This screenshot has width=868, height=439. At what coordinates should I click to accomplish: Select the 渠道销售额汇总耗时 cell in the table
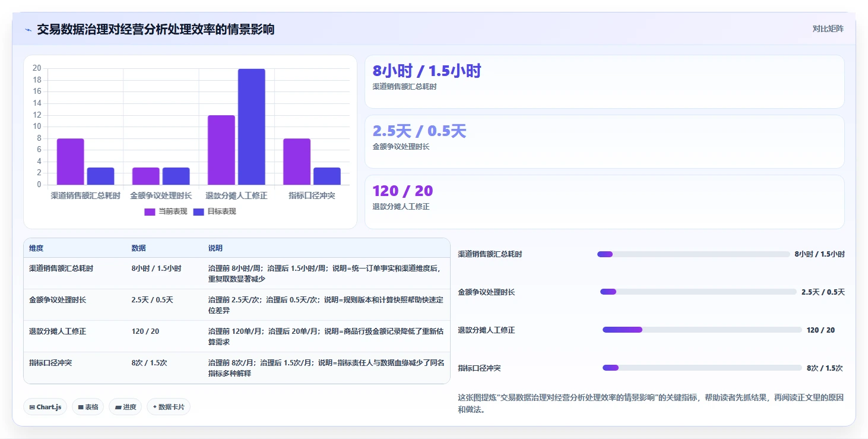click(x=61, y=269)
